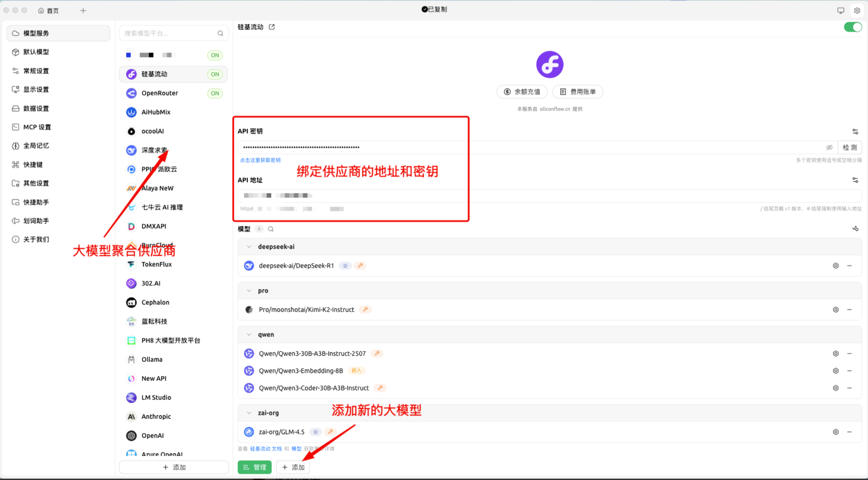Open 常规设置 settings section

point(58,71)
